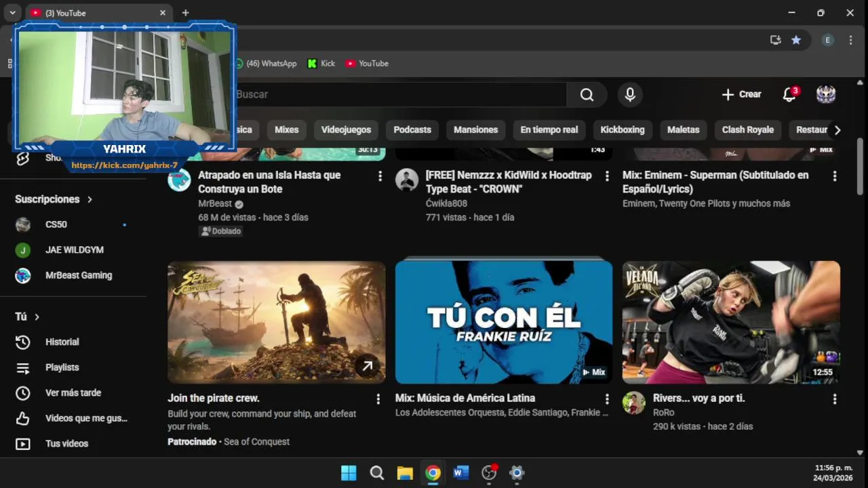Select the Podcasts filter chip
Viewport: 868px width, 488px height.
pyautogui.click(x=412, y=129)
